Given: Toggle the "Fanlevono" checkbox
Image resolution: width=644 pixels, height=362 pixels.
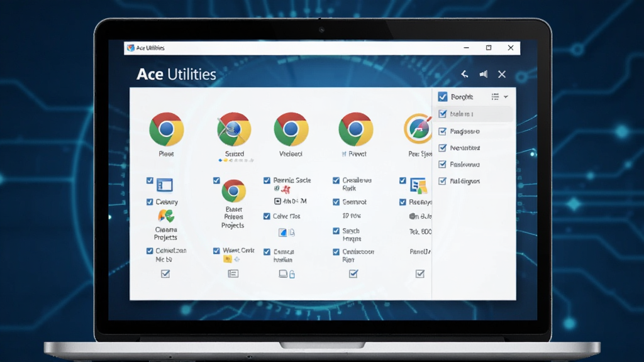Looking at the screenshot, I should [x=442, y=165].
